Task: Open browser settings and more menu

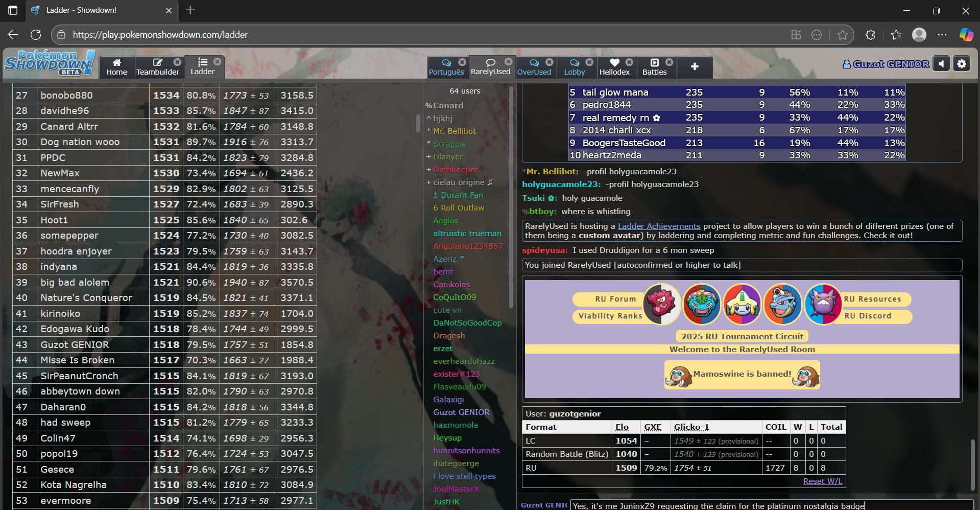Action: point(942,35)
